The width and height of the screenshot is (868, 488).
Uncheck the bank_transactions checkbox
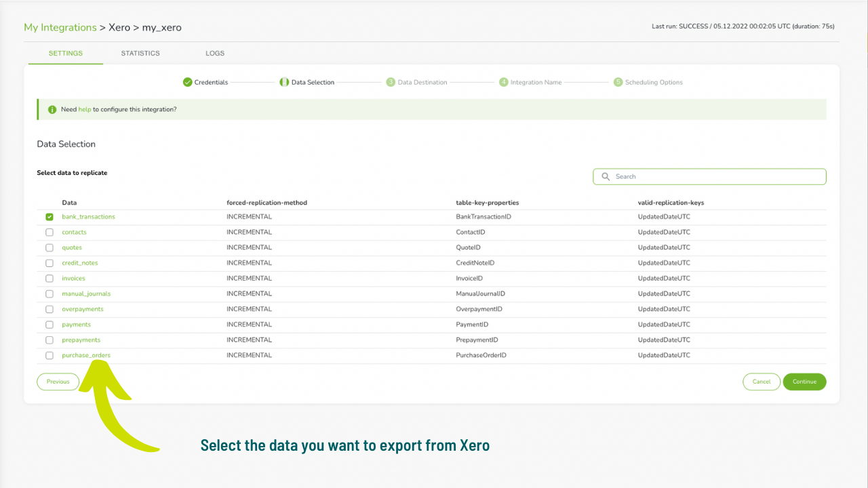pos(50,217)
